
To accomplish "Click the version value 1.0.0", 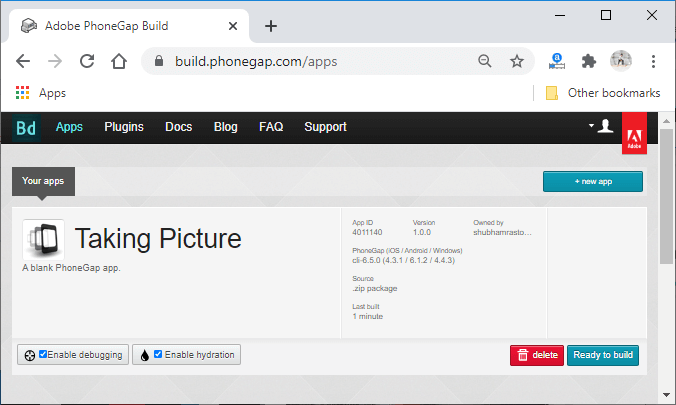I will click(422, 232).
